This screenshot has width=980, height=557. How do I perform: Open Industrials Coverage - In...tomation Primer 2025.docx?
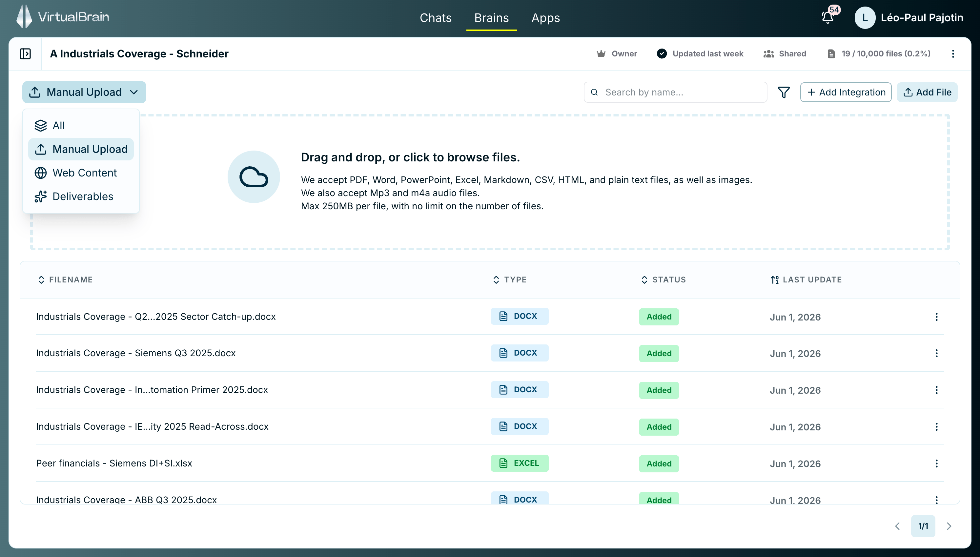tap(152, 390)
